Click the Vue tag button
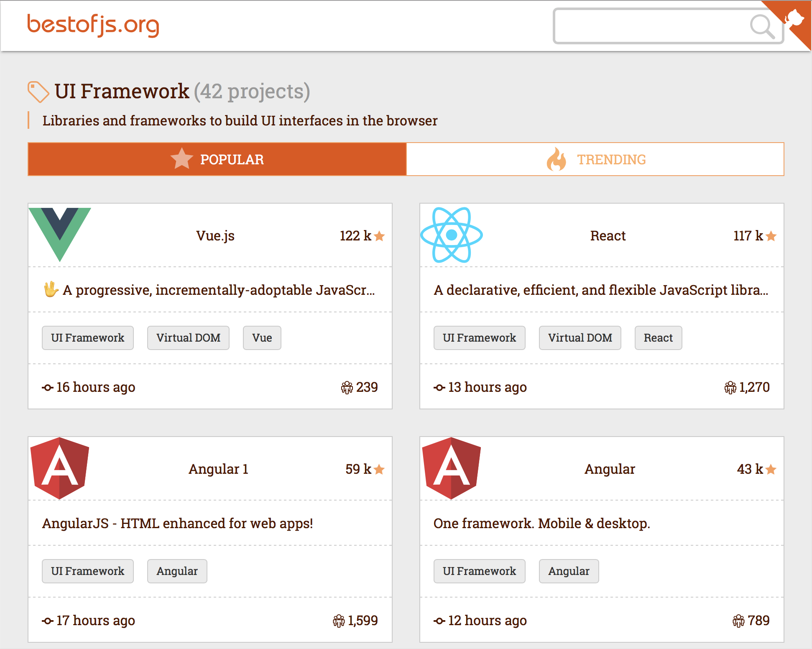This screenshot has width=812, height=649. (x=262, y=338)
